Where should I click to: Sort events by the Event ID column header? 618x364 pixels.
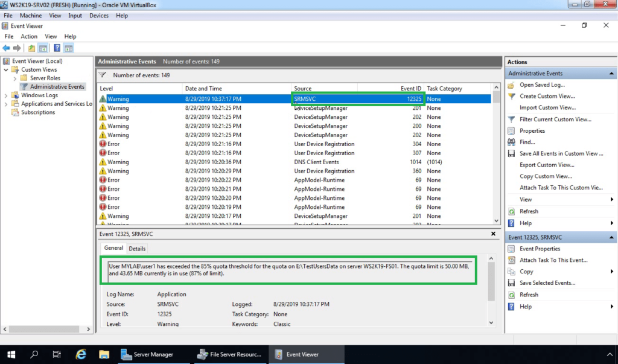point(391,88)
